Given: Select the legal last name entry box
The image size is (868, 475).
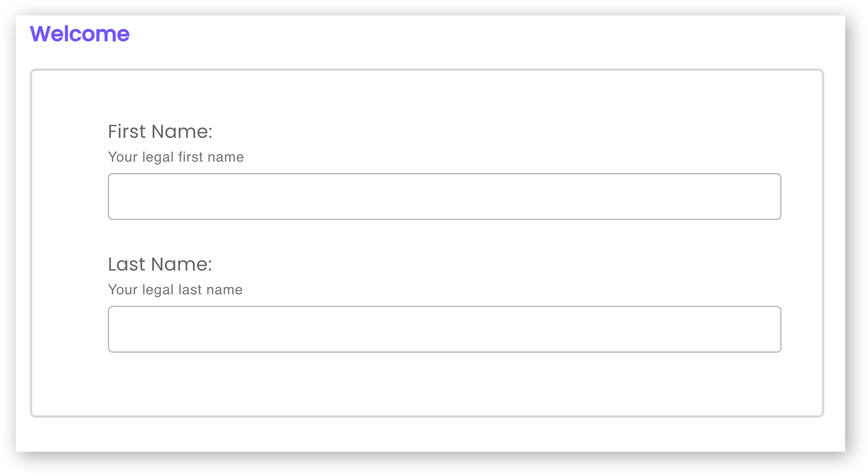Looking at the screenshot, I should pos(444,329).
